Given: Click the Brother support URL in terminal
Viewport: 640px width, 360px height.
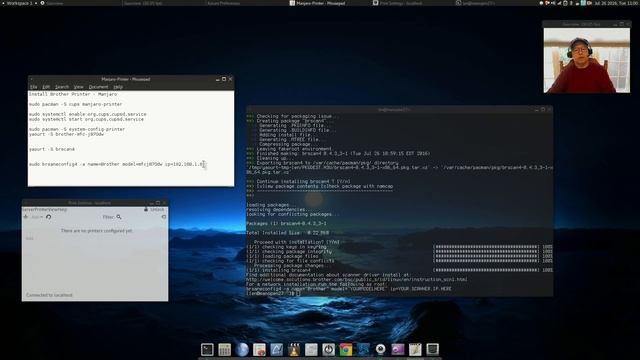Looking at the screenshot, I should point(357,280).
